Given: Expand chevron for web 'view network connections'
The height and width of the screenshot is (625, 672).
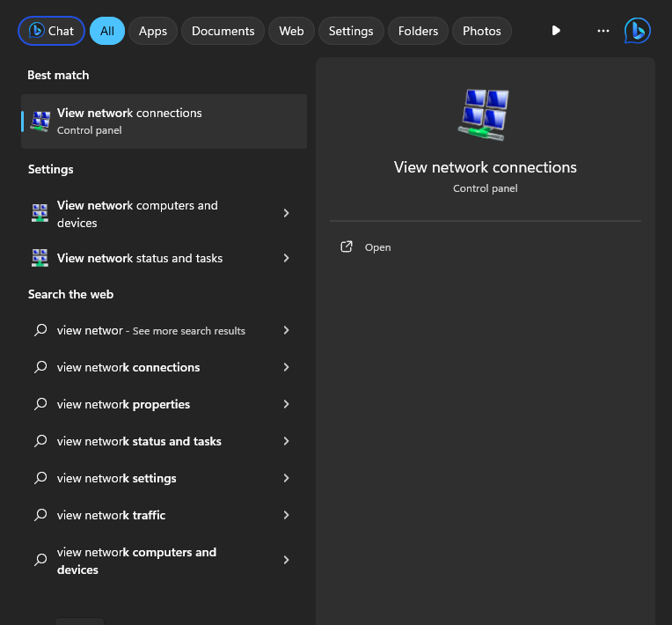Looking at the screenshot, I should (286, 367).
